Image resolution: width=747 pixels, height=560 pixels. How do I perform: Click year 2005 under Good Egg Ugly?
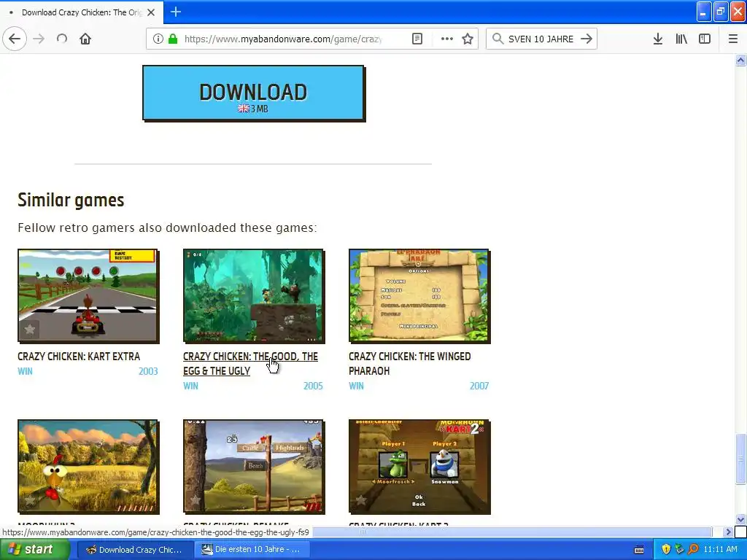pyautogui.click(x=313, y=386)
